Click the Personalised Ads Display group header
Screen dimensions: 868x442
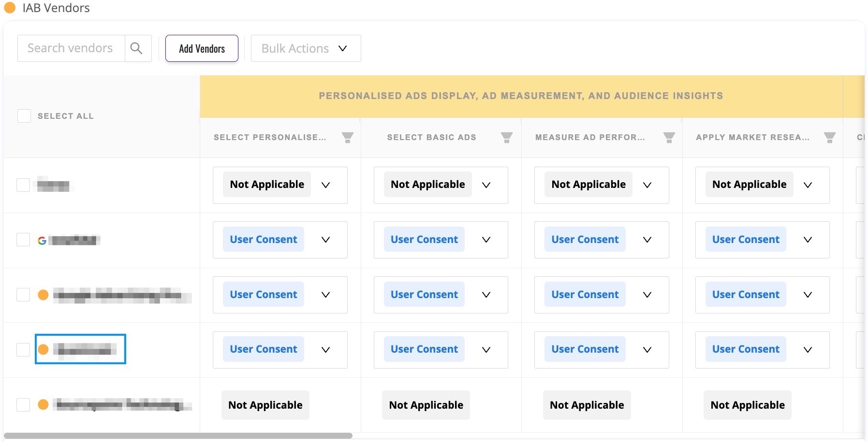coord(521,96)
